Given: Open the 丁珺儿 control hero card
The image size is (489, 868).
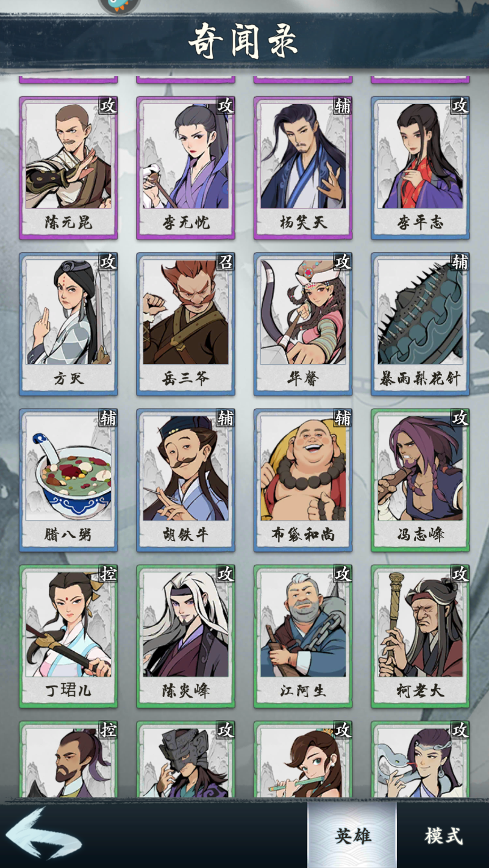Looking at the screenshot, I should point(68,636).
